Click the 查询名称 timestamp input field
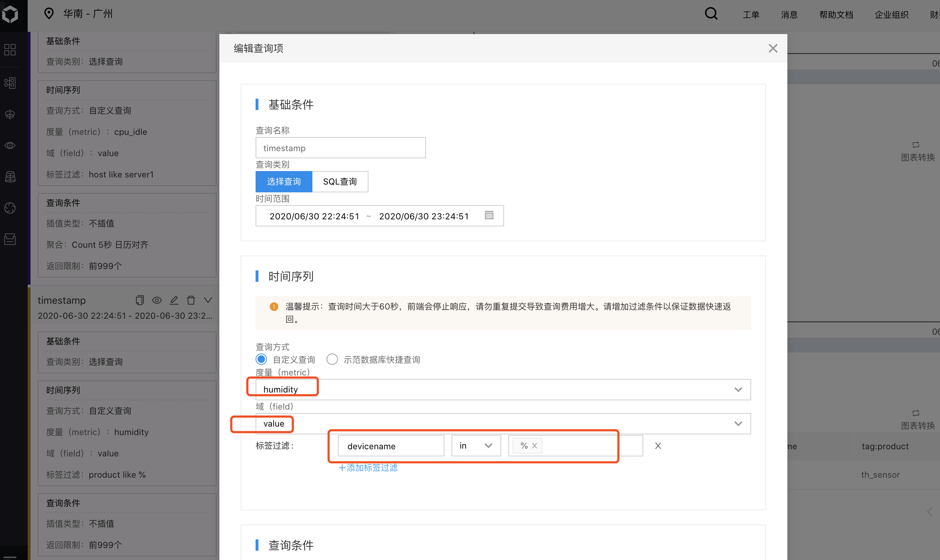Screen dimensions: 940x560 point(340,148)
